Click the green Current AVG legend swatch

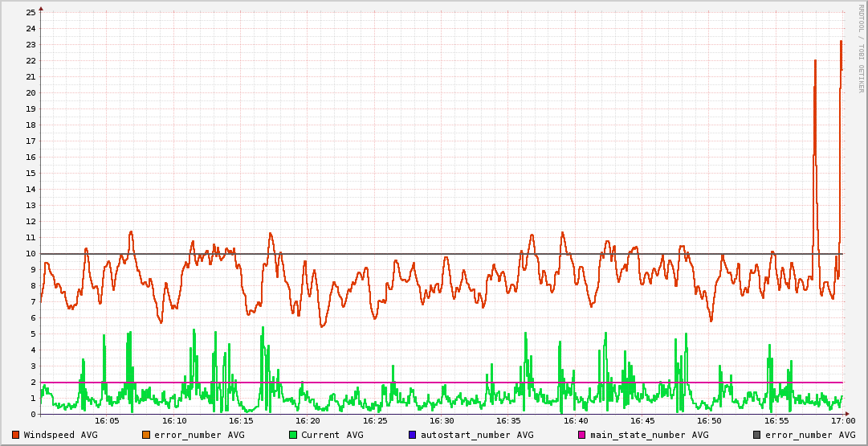(292, 435)
